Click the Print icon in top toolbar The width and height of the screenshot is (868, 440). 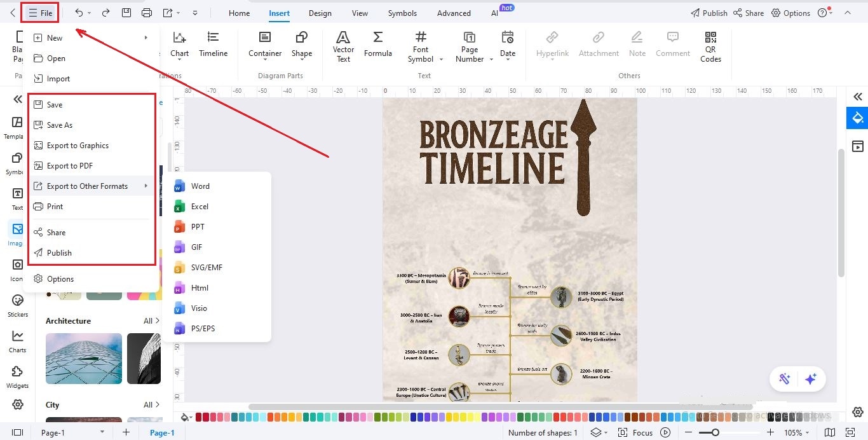[147, 13]
